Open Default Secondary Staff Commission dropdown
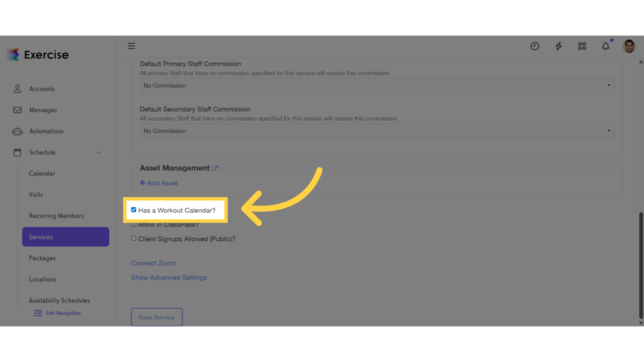 tap(377, 131)
